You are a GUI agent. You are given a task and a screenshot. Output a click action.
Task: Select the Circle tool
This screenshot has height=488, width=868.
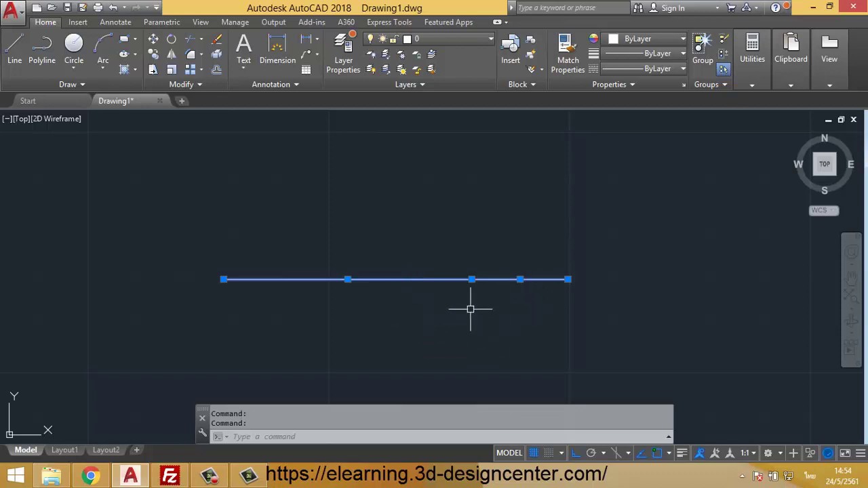pos(74,50)
